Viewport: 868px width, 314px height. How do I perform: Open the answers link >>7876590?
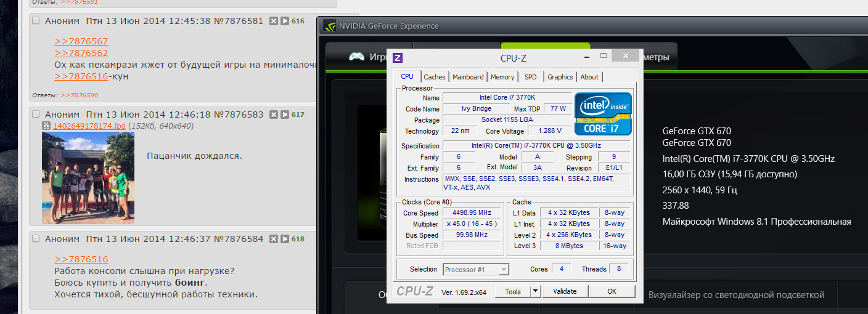(80, 95)
